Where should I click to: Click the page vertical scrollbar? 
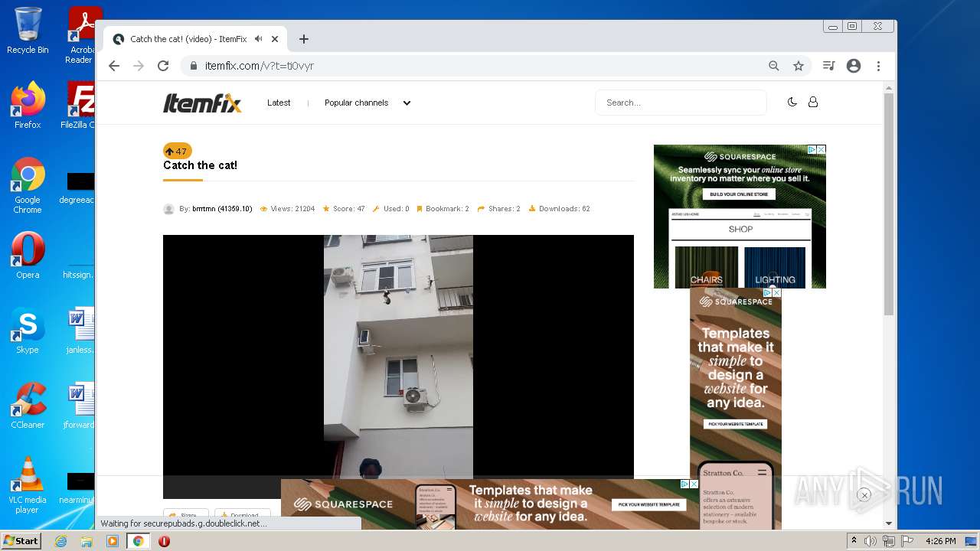888,203
